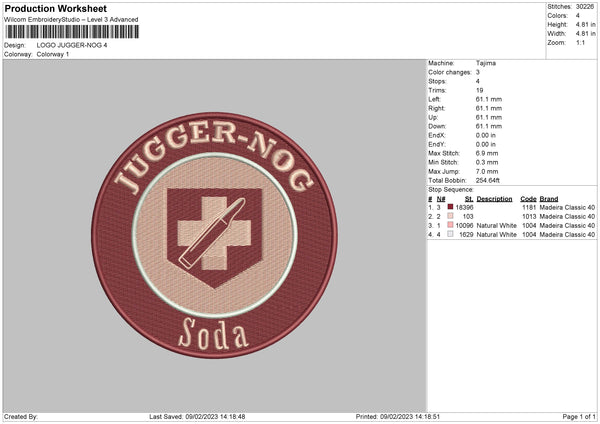Click the pink swatch for stop 3
Viewport: 600px width, 424px height.
point(450,225)
